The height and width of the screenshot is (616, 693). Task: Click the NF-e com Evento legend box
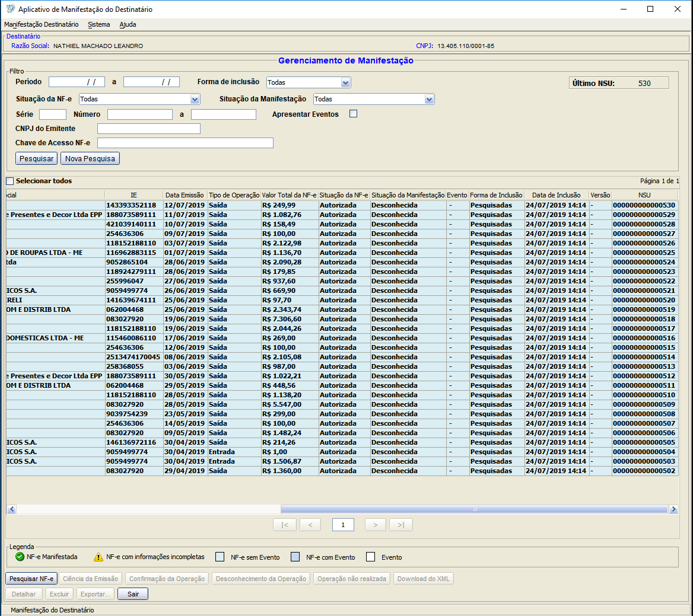click(x=295, y=557)
